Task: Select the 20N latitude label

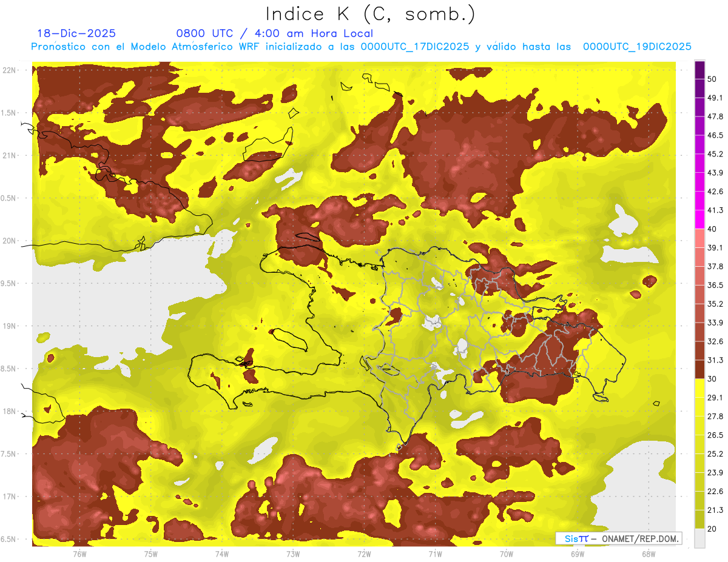Action: point(9,241)
